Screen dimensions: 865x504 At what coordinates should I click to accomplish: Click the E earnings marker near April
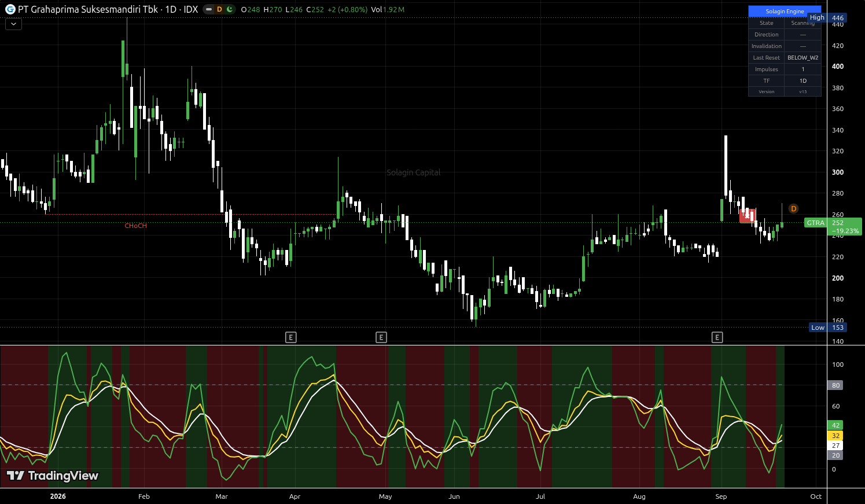291,337
